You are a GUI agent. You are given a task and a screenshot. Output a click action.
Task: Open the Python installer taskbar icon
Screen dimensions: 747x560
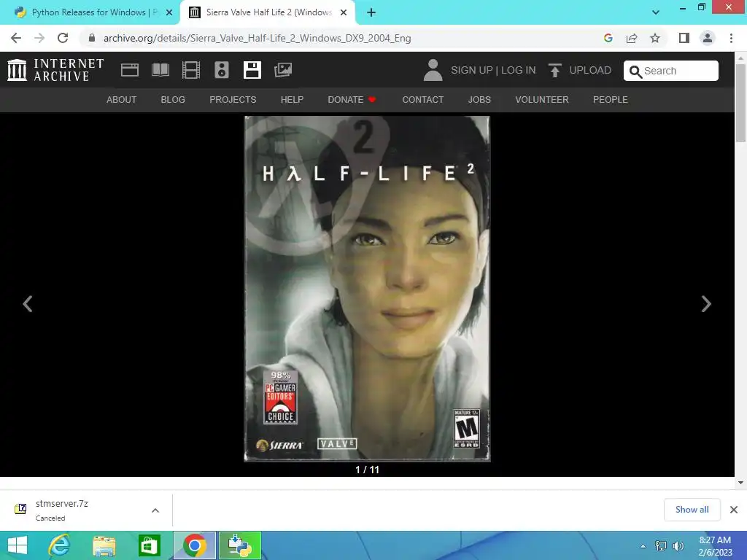tap(239, 545)
